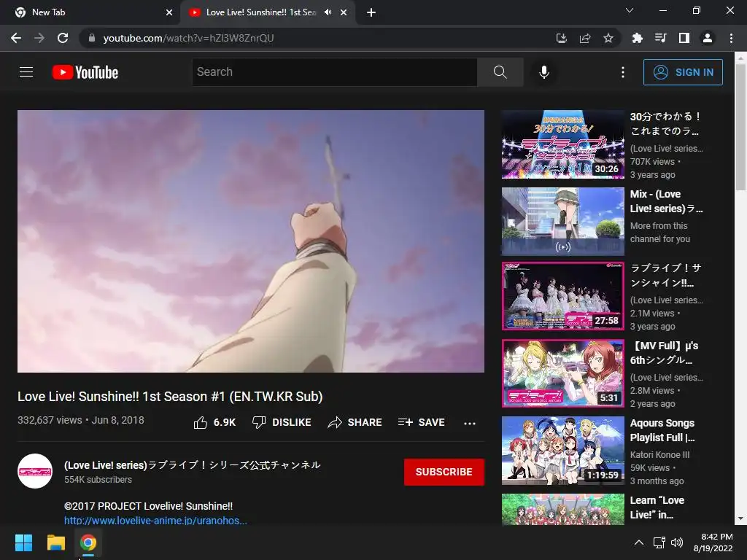Screen dimensions: 747x560
Task: Open Windows Start menu
Action: (x=23, y=542)
